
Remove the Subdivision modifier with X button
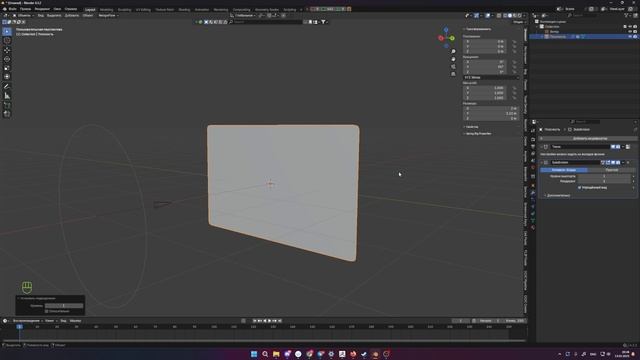[x=628, y=162]
